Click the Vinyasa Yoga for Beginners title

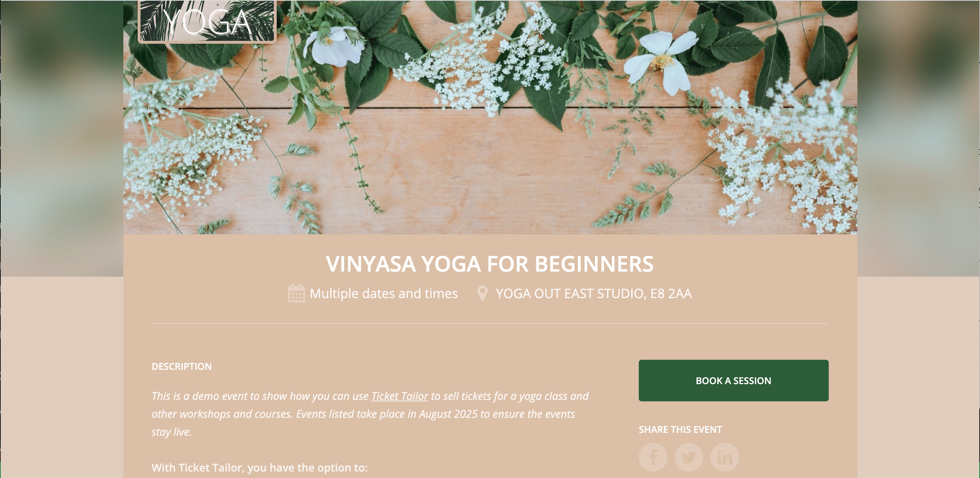490,263
